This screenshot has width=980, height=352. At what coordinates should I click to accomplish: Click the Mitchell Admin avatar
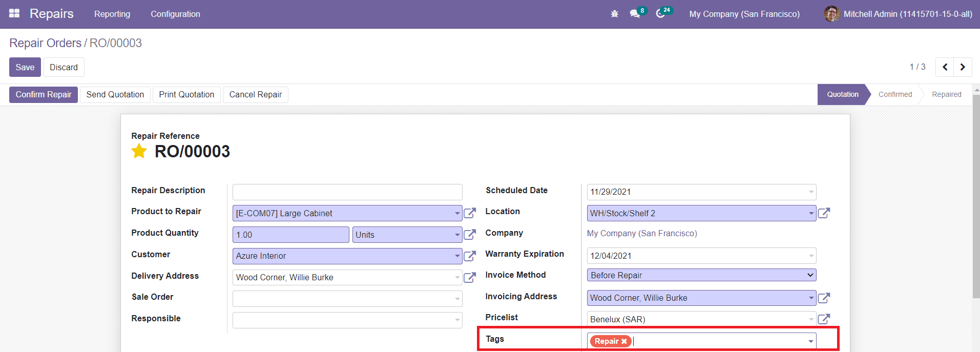pos(831,14)
